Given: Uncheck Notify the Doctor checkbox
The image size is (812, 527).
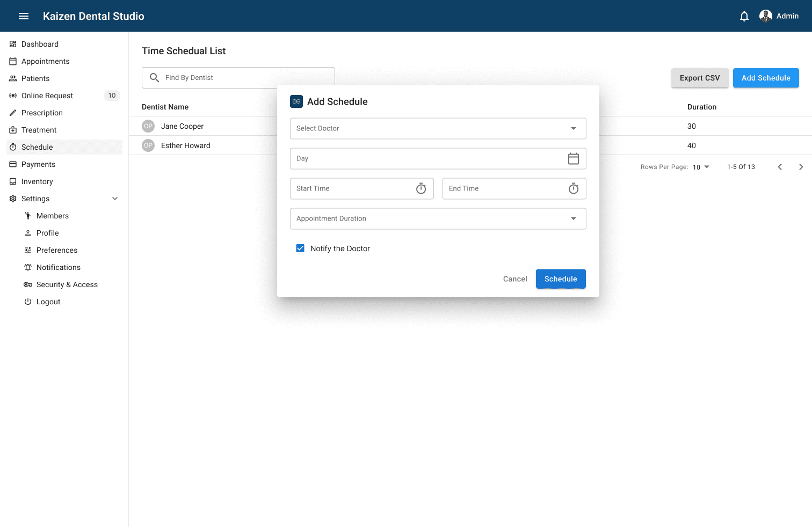Looking at the screenshot, I should pyautogui.click(x=300, y=248).
